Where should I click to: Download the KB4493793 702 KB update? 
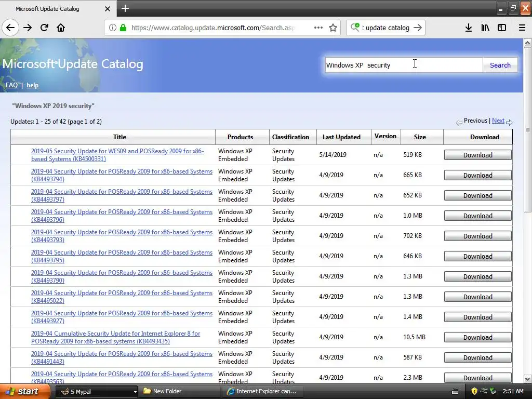coord(478,236)
